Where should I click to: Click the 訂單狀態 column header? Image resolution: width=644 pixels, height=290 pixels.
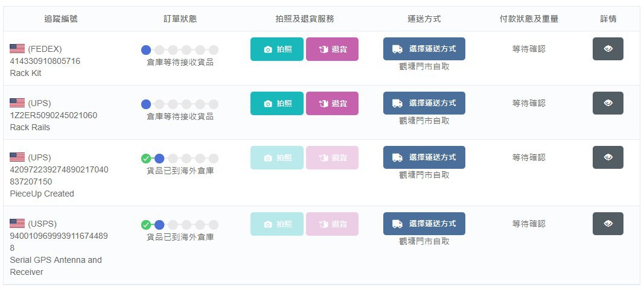[180, 19]
